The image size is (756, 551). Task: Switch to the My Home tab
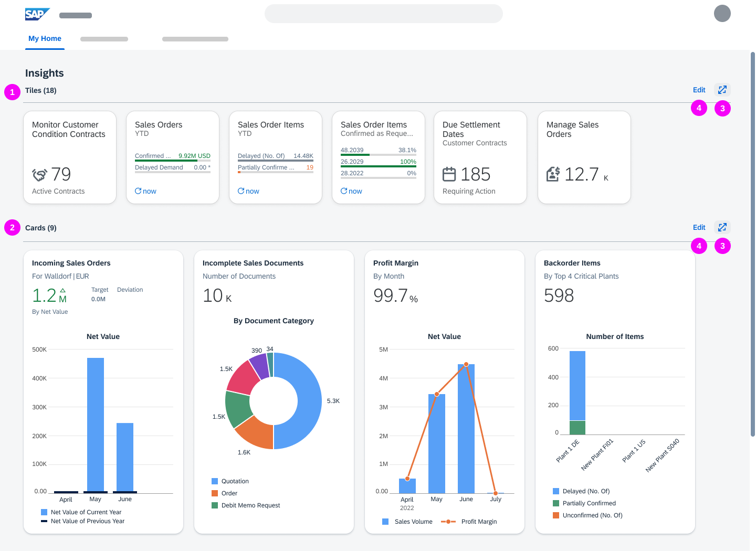click(x=45, y=38)
